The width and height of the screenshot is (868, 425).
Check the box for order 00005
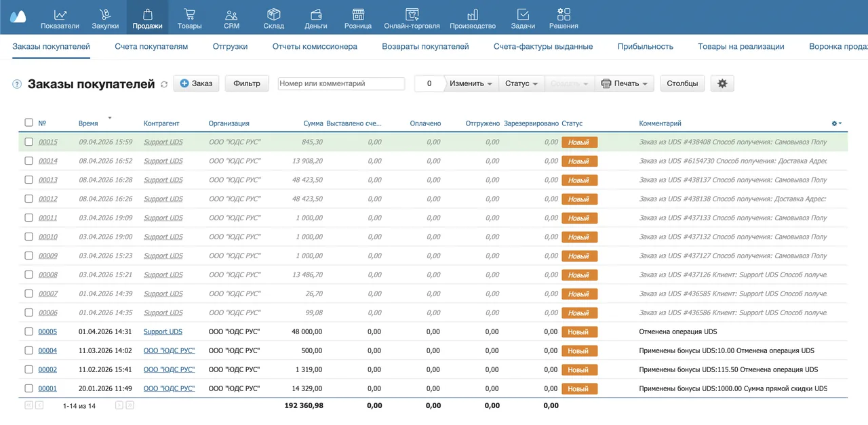pyautogui.click(x=28, y=331)
